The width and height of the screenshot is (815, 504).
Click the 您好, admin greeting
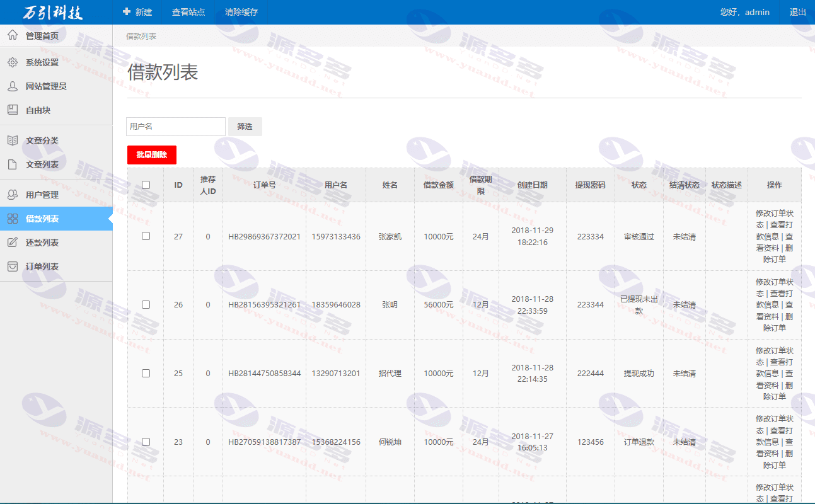[x=745, y=12]
